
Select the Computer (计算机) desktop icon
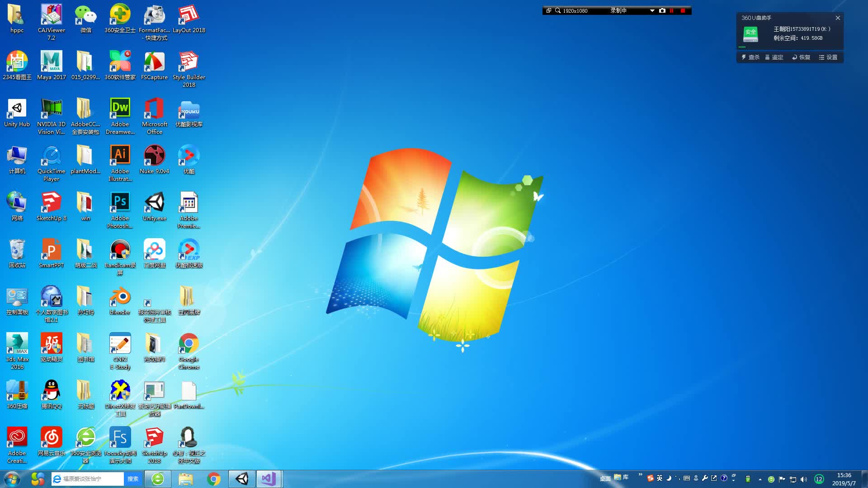pos(17,160)
